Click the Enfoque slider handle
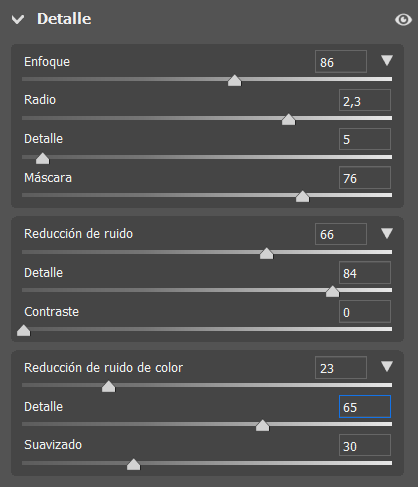The image size is (418, 487). (x=234, y=80)
